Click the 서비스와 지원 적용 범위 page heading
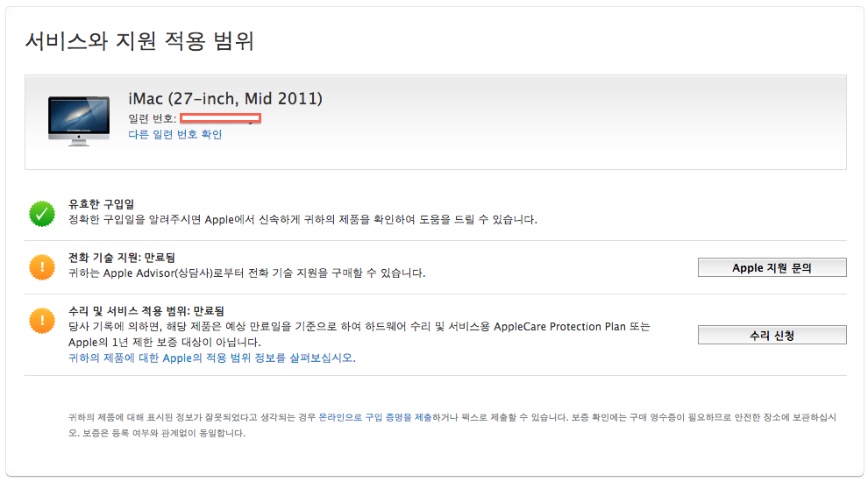 point(139,40)
